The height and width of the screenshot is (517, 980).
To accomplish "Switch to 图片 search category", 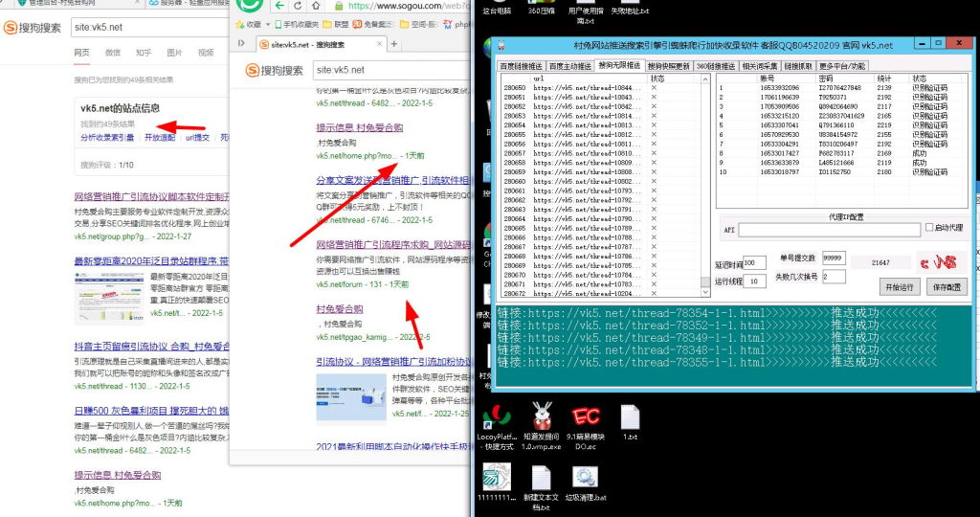I will tap(175, 53).
